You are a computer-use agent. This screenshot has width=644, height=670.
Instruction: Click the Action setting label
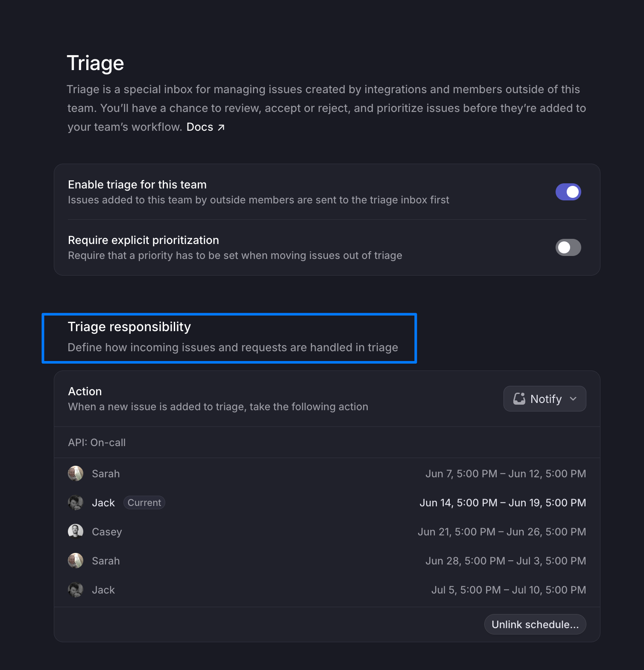[x=85, y=391]
